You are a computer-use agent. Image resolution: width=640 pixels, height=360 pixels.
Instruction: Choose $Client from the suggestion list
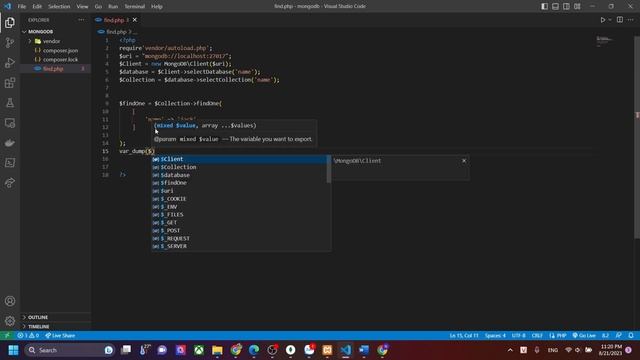239,159
